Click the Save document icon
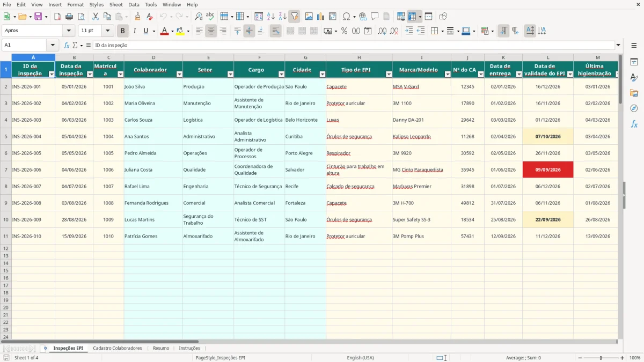 pos(38,17)
